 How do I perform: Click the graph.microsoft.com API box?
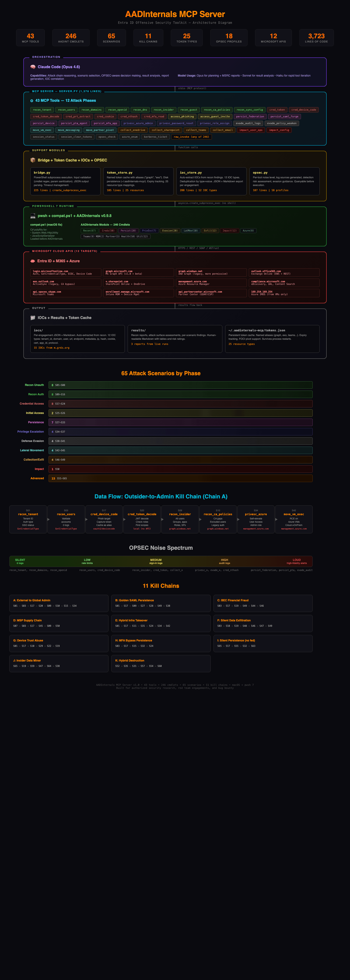click(138, 272)
